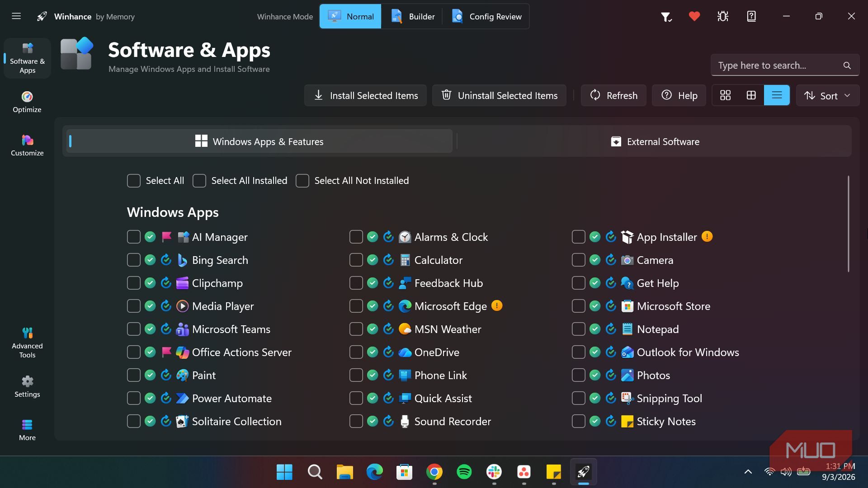Check Select All Installed checkbox
The width and height of the screenshot is (868, 488).
pos(199,180)
